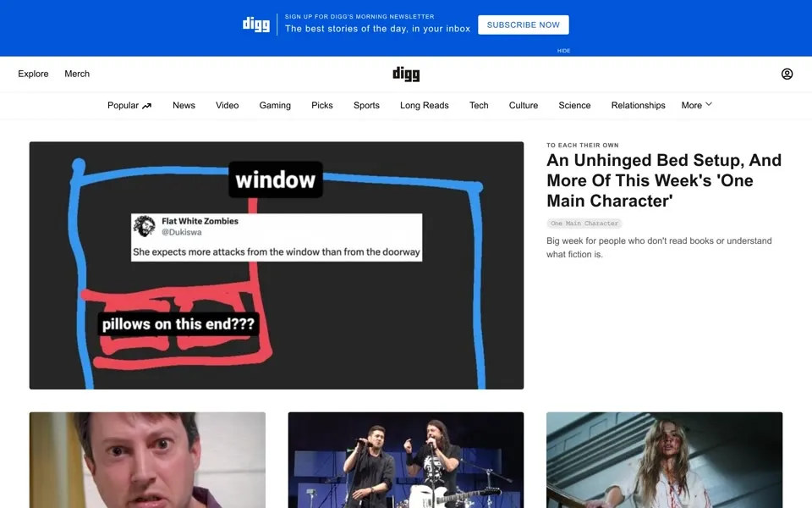Screen dimensions: 812x508
Task: Select the Tech category
Action: pos(479,105)
